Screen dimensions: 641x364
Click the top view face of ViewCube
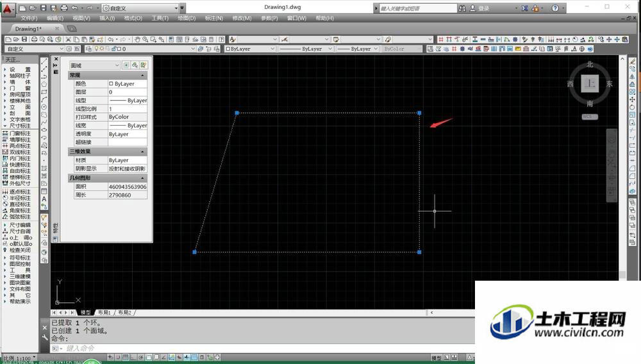[590, 83]
